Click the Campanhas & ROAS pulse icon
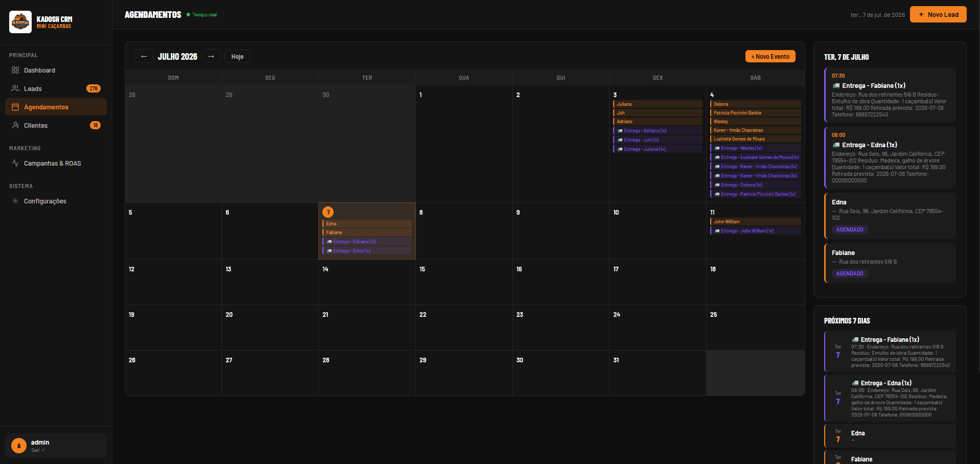980x464 pixels. [15, 163]
